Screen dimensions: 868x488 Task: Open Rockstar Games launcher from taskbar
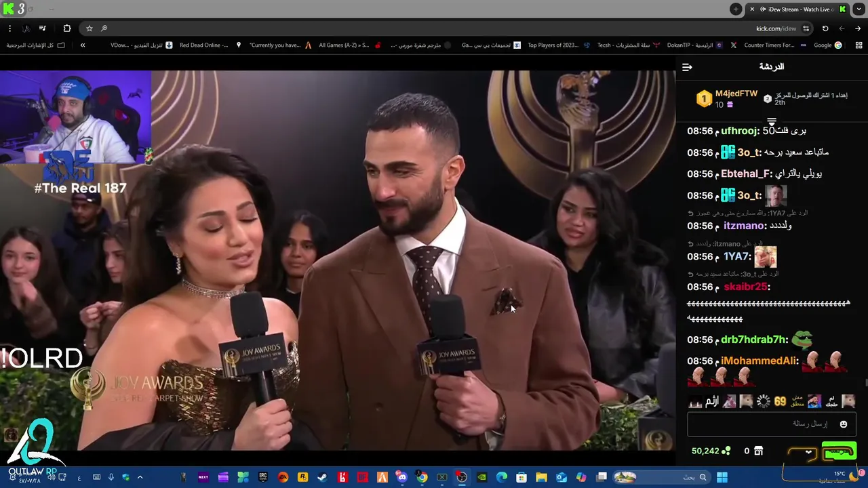(302, 477)
